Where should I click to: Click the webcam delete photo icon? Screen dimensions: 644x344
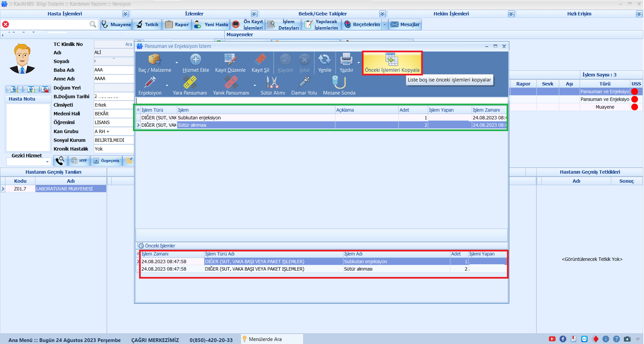[45, 89]
